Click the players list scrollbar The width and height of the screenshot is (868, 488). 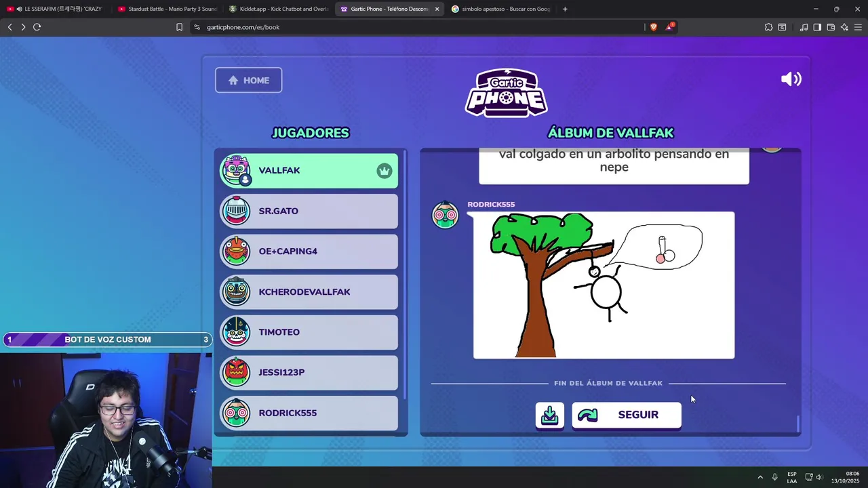click(x=405, y=274)
